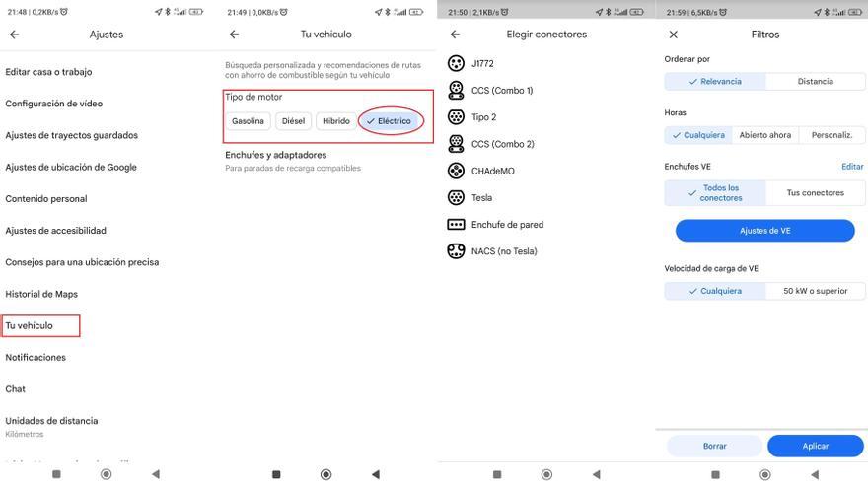Tap the Tesla connector icon
This screenshot has width=868, height=488.
(x=456, y=197)
